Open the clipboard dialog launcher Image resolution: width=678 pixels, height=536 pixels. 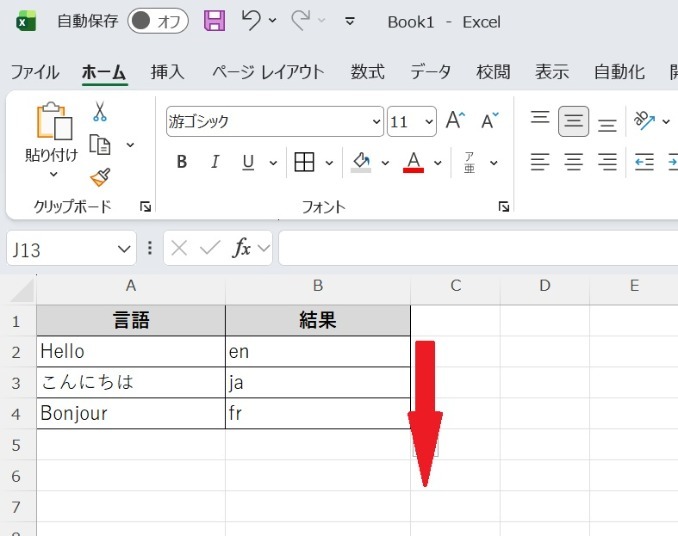pos(146,207)
